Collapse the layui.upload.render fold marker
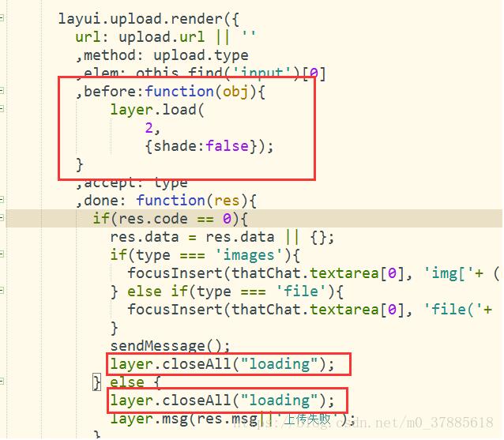This screenshot has width=504, height=440. (2, 18)
